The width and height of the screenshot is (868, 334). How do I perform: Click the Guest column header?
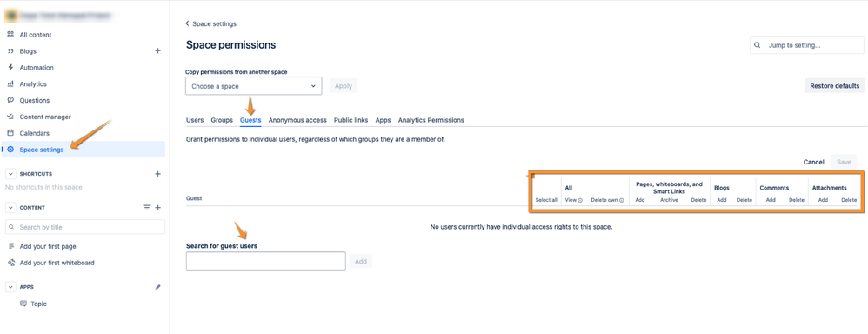point(194,197)
